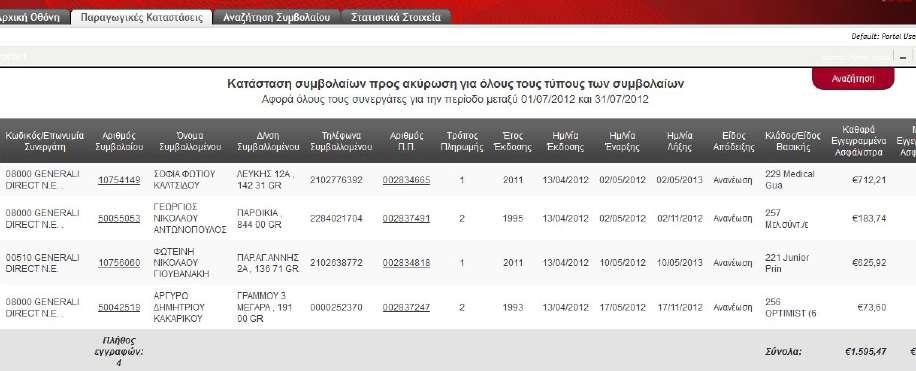Click the premium amount €625,92
Image resolution: width=916 pixels, height=371 pixels.
click(x=869, y=263)
